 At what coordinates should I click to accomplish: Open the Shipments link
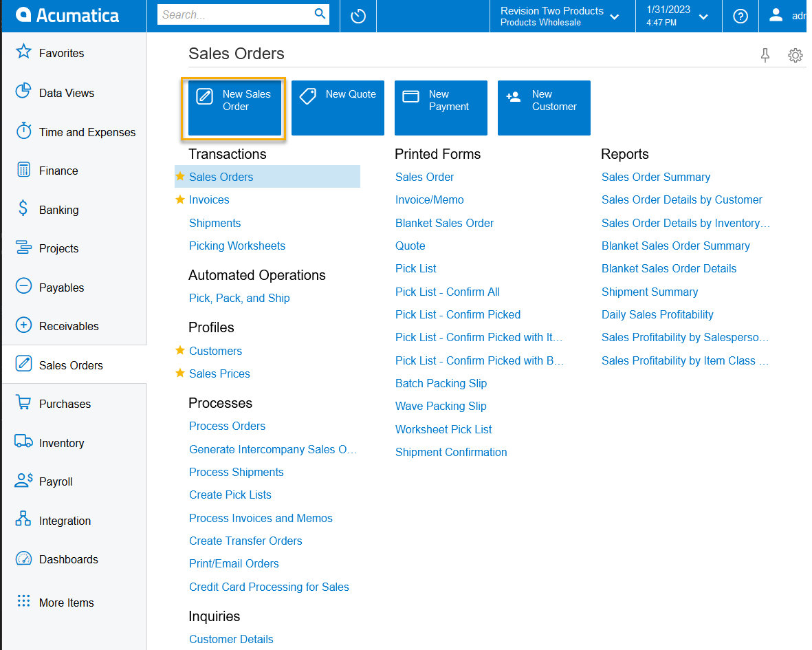coord(215,224)
